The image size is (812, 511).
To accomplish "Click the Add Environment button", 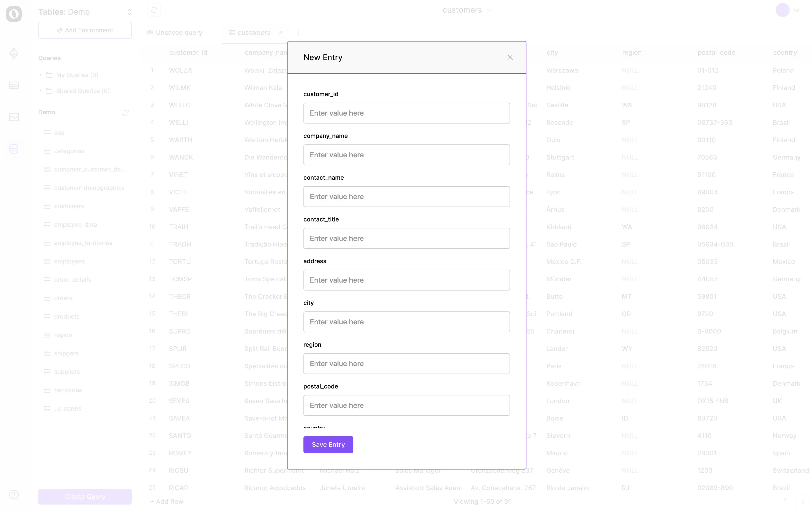I will [x=85, y=30].
